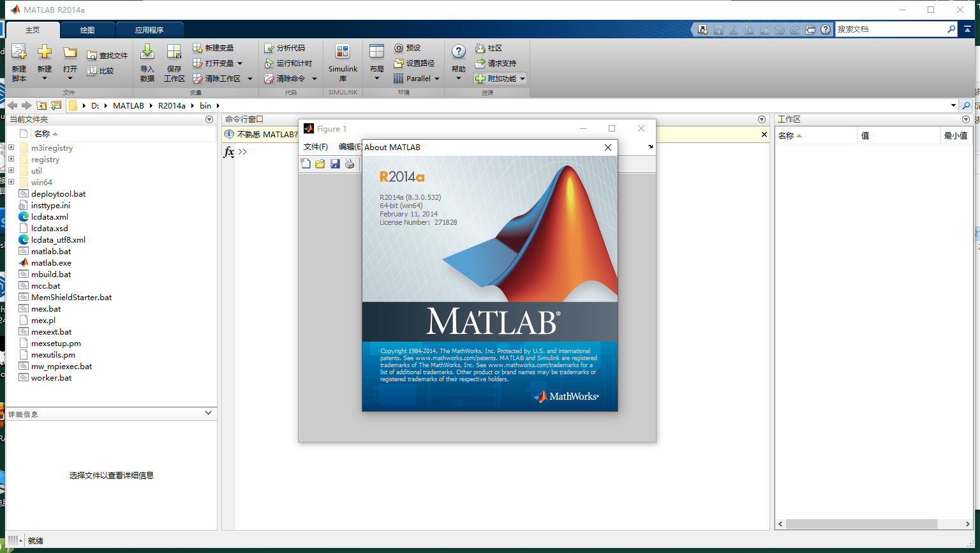
Task: Collapse the 详细信息 details panel
Action: pyautogui.click(x=207, y=413)
